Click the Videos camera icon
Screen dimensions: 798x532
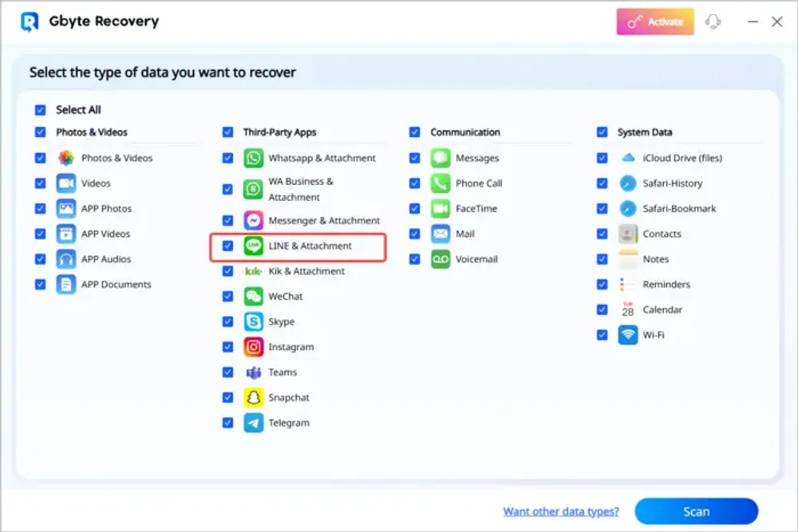click(66, 183)
